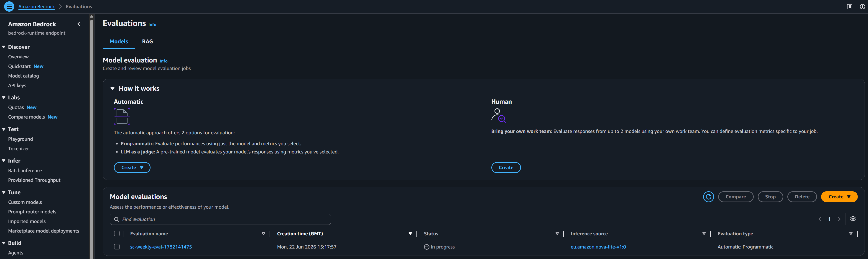Click the In progress status icon
Image resolution: width=868 pixels, height=259 pixels.
[x=426, y=247]
